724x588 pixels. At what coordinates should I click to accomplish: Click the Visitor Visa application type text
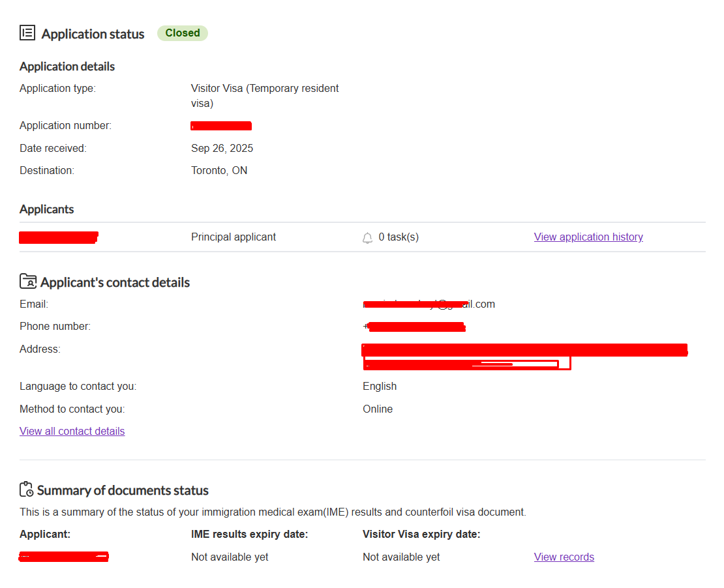coord(265,95)
